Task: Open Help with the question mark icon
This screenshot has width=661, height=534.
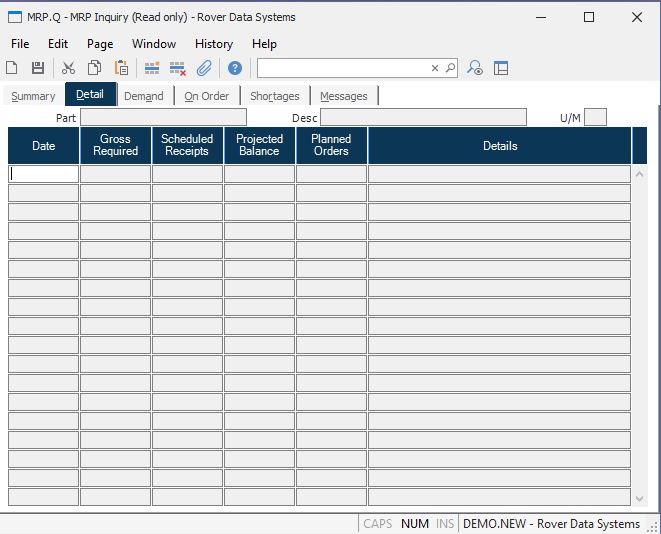Action: [235, 68]
